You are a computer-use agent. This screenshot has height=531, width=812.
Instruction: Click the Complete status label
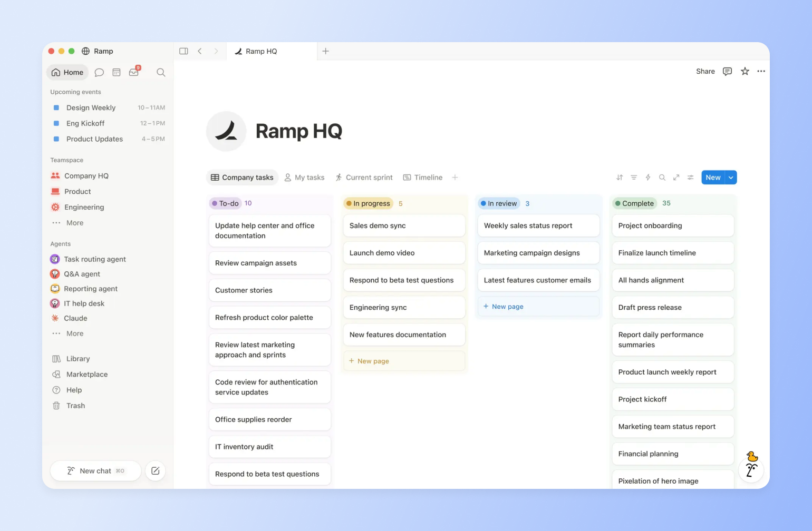tap(635, 203)
